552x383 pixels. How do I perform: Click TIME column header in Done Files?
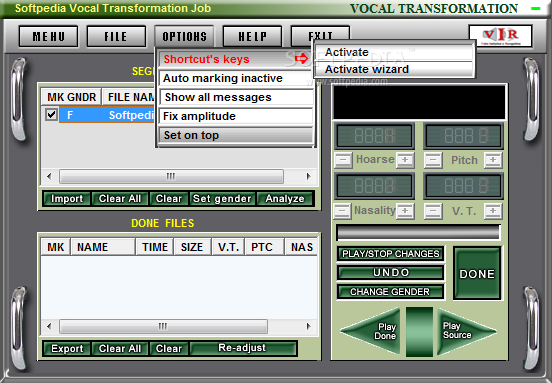tap(155, 247)
